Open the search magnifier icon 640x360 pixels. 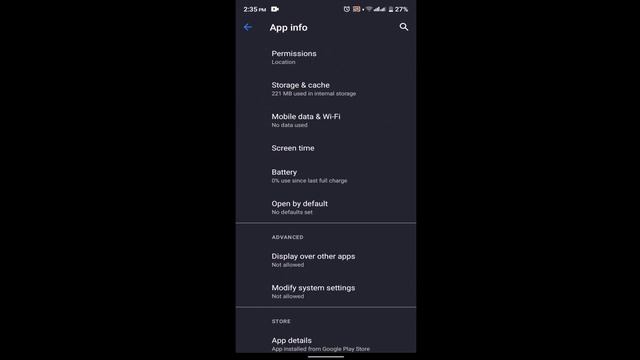[x=404, y=27]
